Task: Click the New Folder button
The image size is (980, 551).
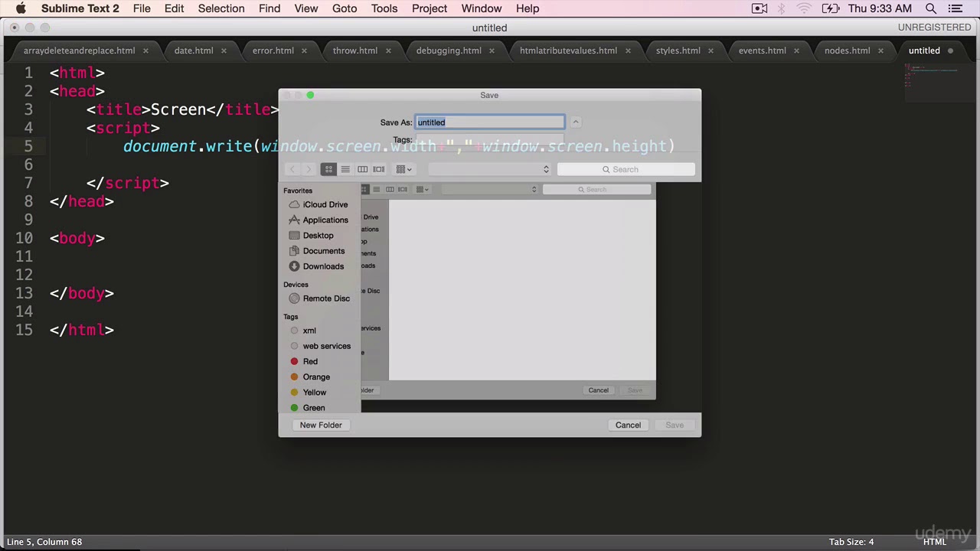Action: 321,425
